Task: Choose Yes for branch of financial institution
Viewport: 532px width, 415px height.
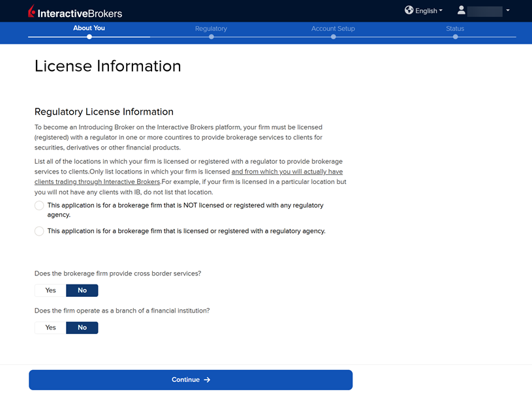Action: pos(50,328)
